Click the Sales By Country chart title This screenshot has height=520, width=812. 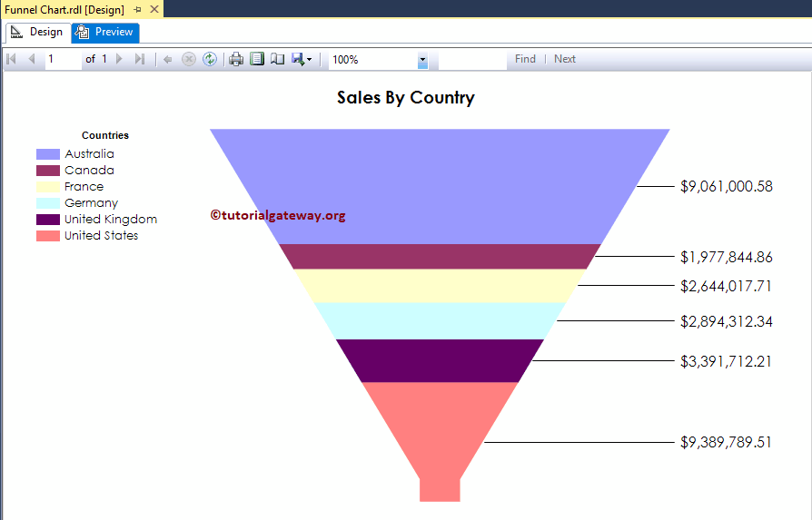pos(405,98)
